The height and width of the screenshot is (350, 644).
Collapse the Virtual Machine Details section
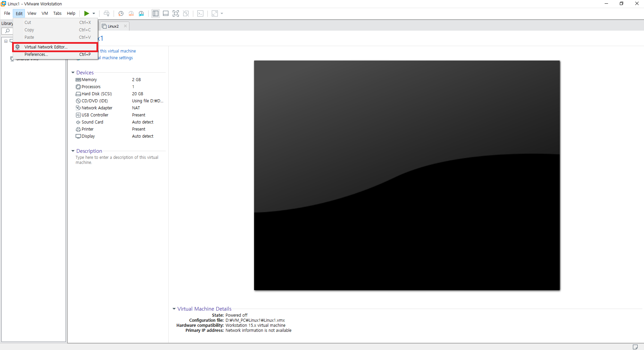coord(174,309)
